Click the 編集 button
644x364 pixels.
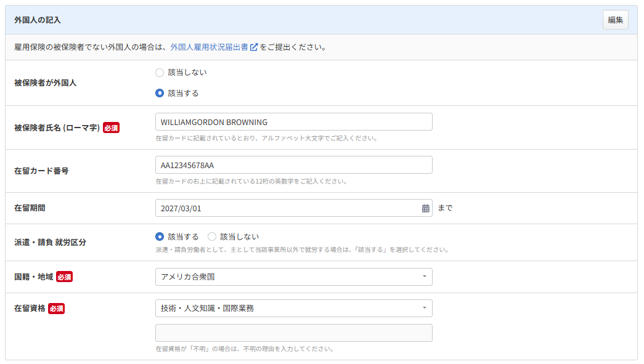coord(615,20)
